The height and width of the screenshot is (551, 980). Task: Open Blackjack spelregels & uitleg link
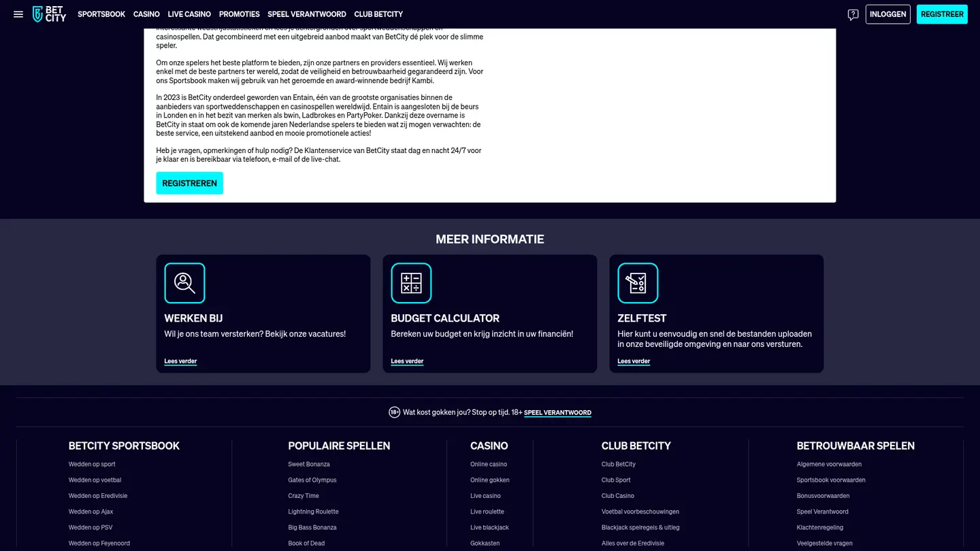pos(640,527)
